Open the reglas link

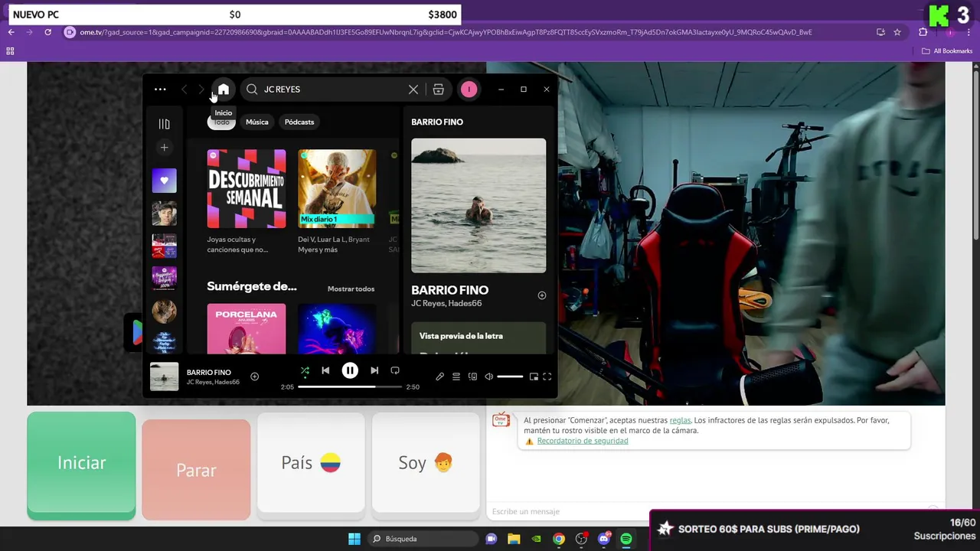point(680,420)
